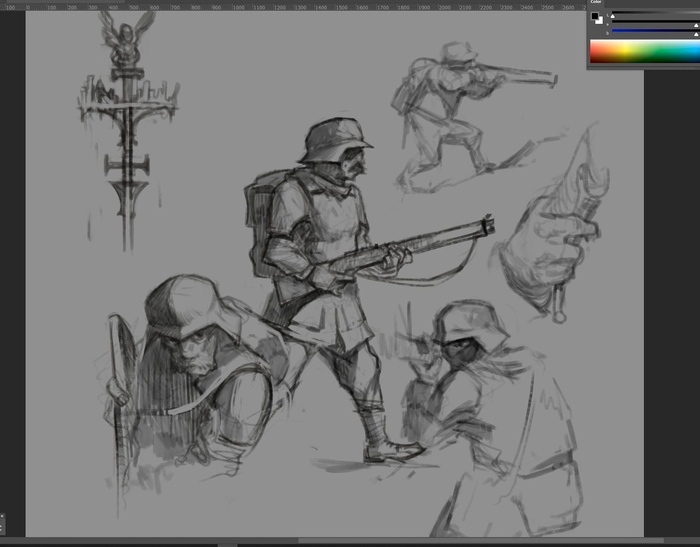Click the standing soldier's helmet on canvas
This screenshot has width=700, height=547.
(334, 138)
